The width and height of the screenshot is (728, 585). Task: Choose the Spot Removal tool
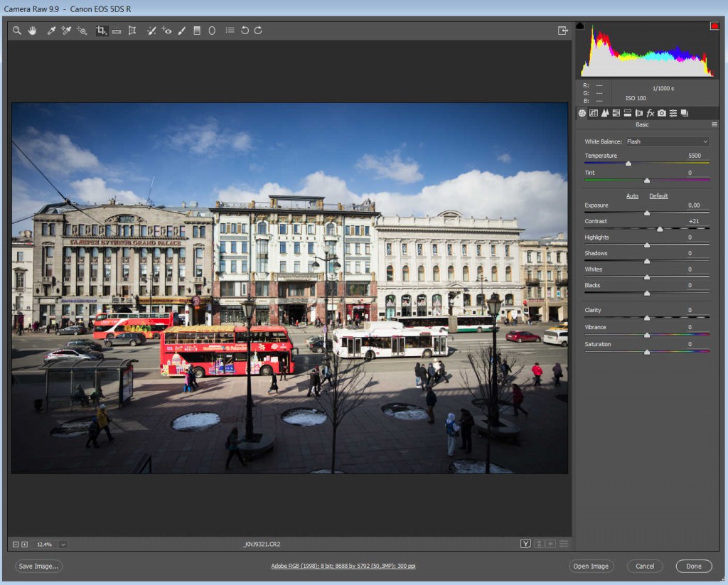click(151, 31)
